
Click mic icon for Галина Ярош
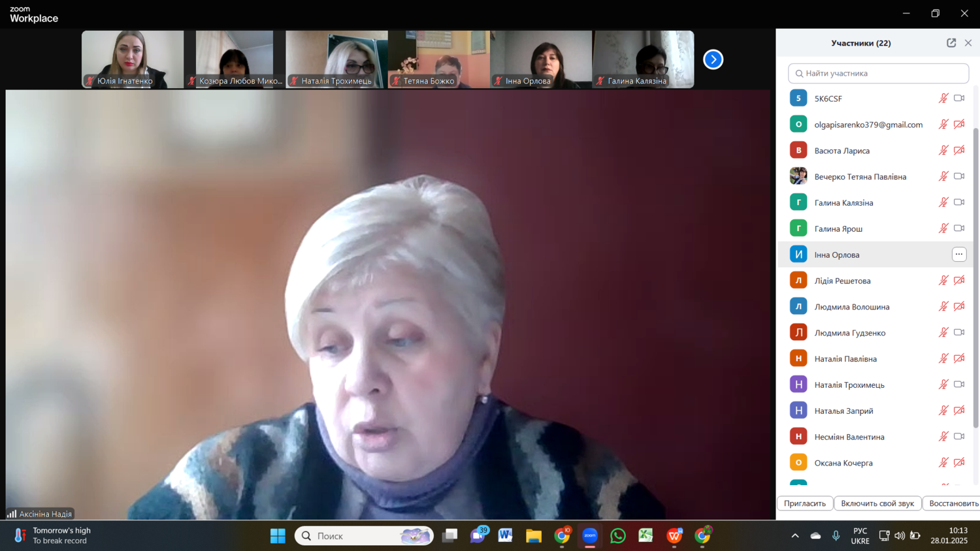(943, 228)
